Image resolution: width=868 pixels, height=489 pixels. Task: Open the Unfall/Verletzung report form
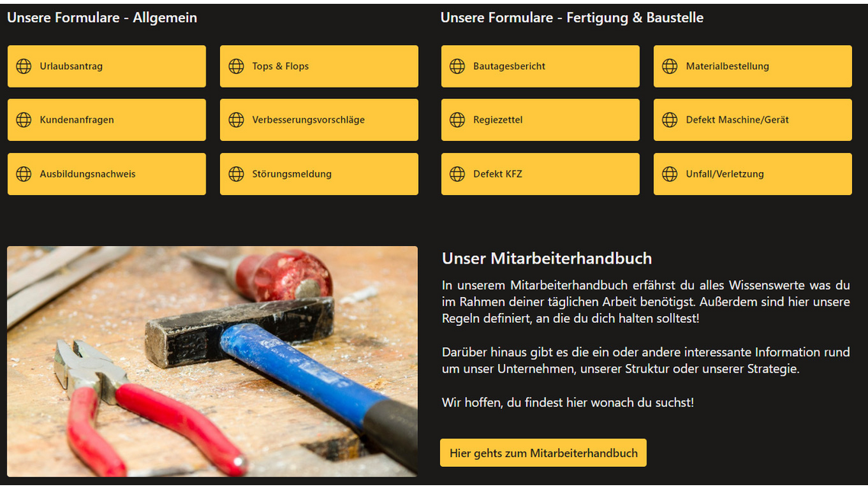pyautogui.click(x=753, y=174)
